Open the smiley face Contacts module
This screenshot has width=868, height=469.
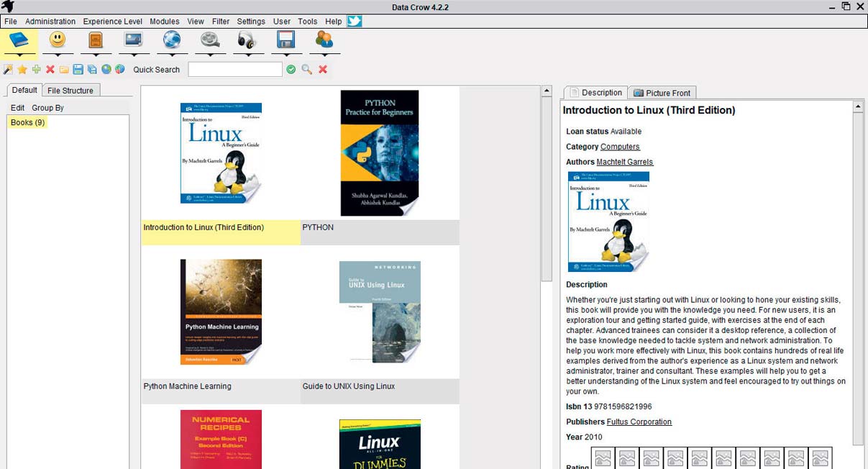pos(58,40)
